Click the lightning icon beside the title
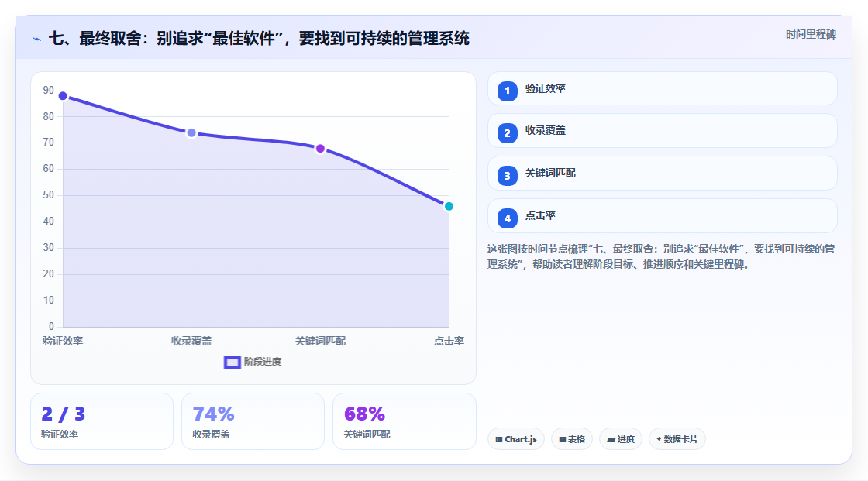 click(x=37, y=39)
